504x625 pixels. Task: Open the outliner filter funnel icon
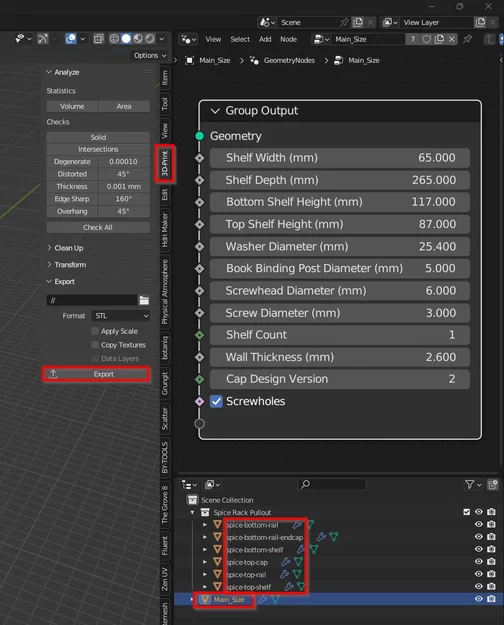[470, 484]
